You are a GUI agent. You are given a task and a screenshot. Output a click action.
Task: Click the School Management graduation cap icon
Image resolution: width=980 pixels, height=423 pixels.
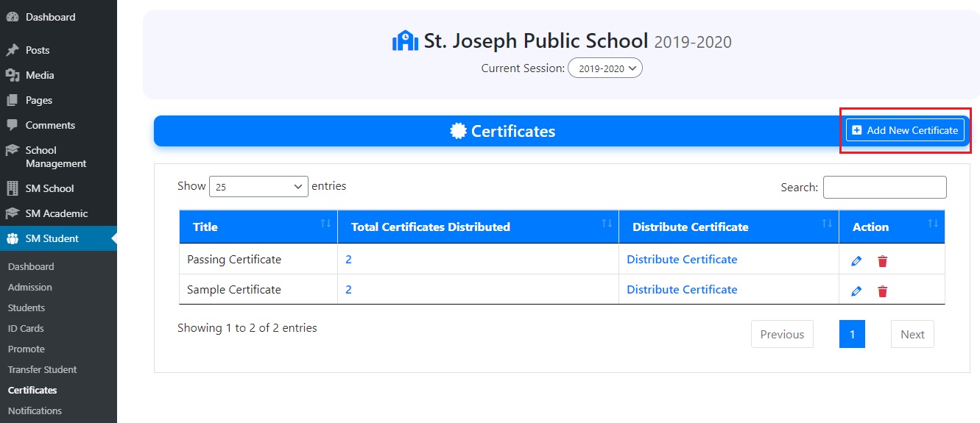pos(13,150)
